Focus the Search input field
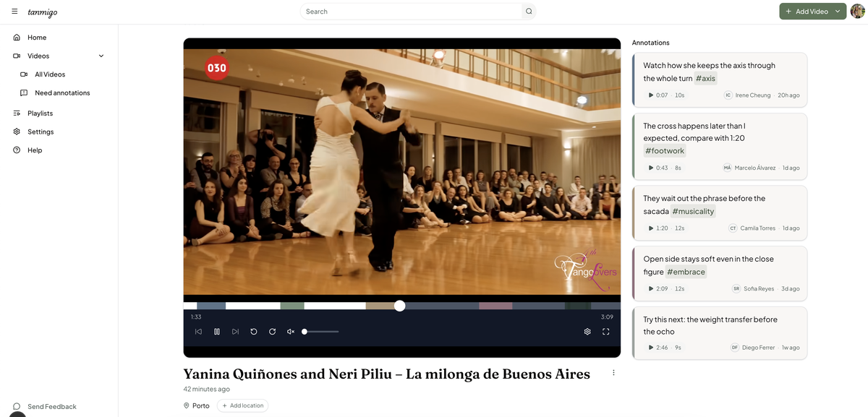The height and width of the screenshot is (417, 868). pyautogui.click(x=411, y=12)
